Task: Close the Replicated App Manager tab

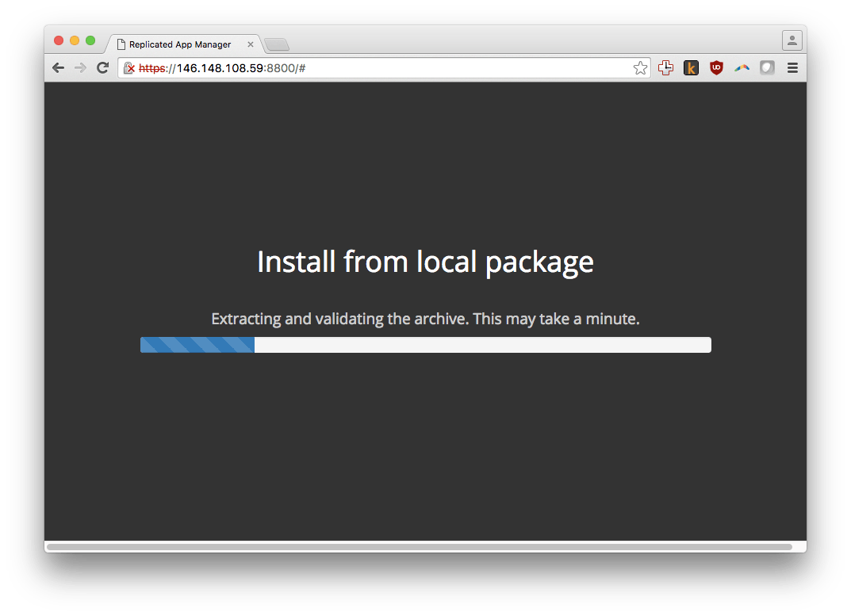Action: coord(250,44)
